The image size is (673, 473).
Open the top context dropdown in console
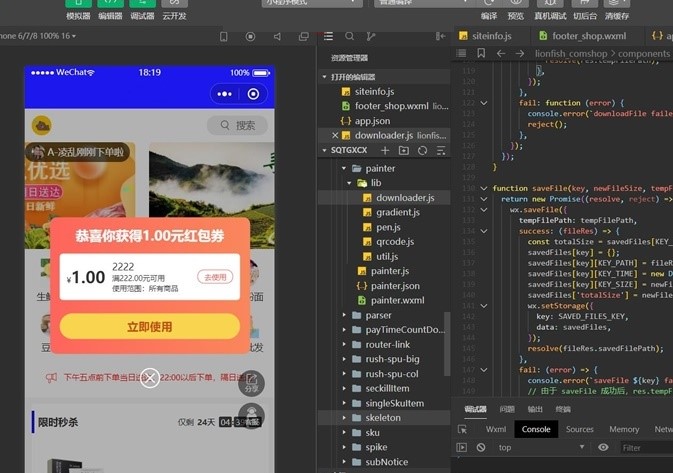541,447
